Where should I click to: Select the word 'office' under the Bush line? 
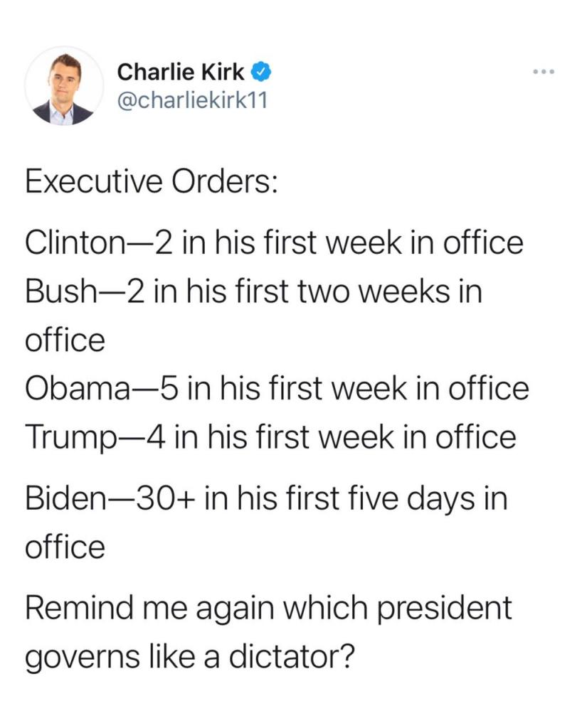coord(65,339)
